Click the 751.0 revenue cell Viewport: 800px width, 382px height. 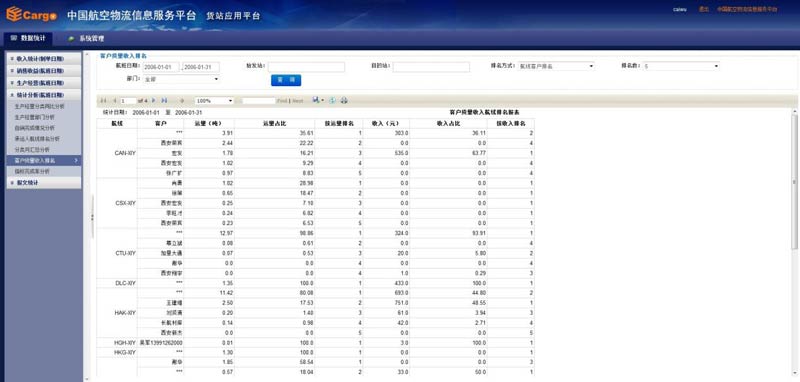pyautogui.click(x=386, y=303)
